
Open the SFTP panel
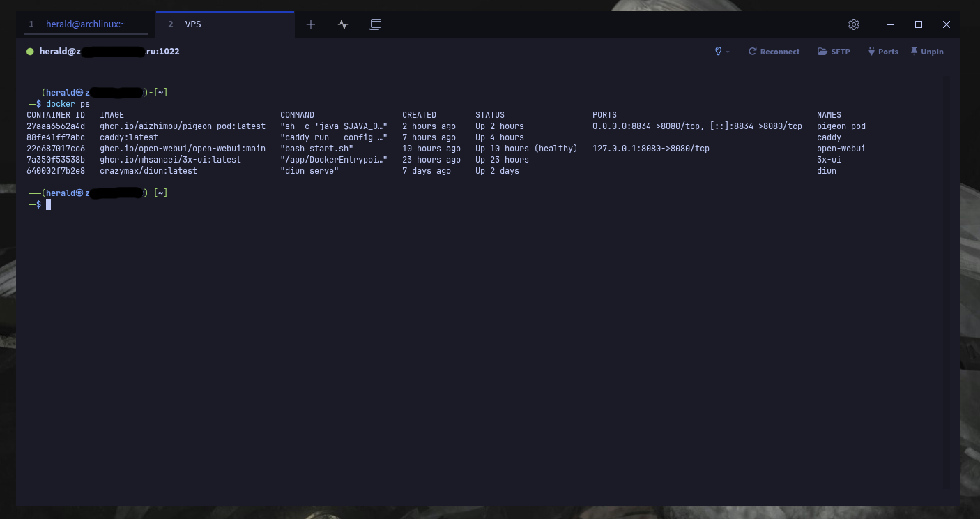coord(834,52)
